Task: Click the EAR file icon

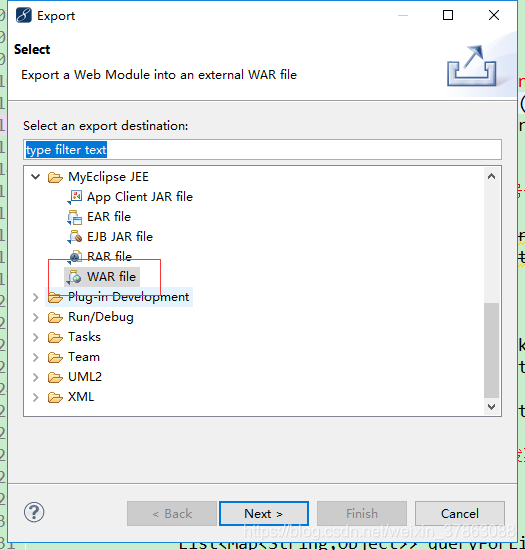Action: click(x=75, y=217)
